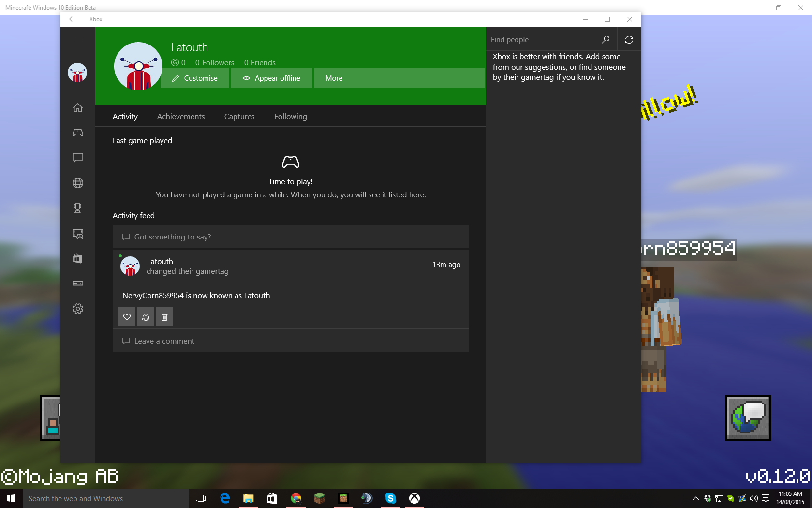Click the Minecraft chat globe button
The image size is (812, 508).
click(x=748, y=418)
